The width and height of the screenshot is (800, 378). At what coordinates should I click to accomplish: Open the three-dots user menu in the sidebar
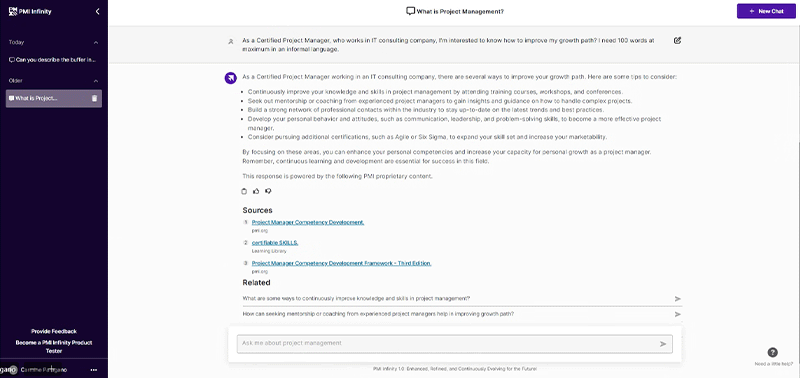[93, 370]
